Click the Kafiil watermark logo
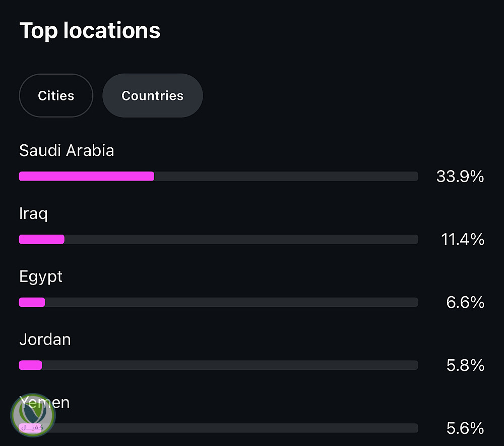504x446 pixels. [33, 415]
